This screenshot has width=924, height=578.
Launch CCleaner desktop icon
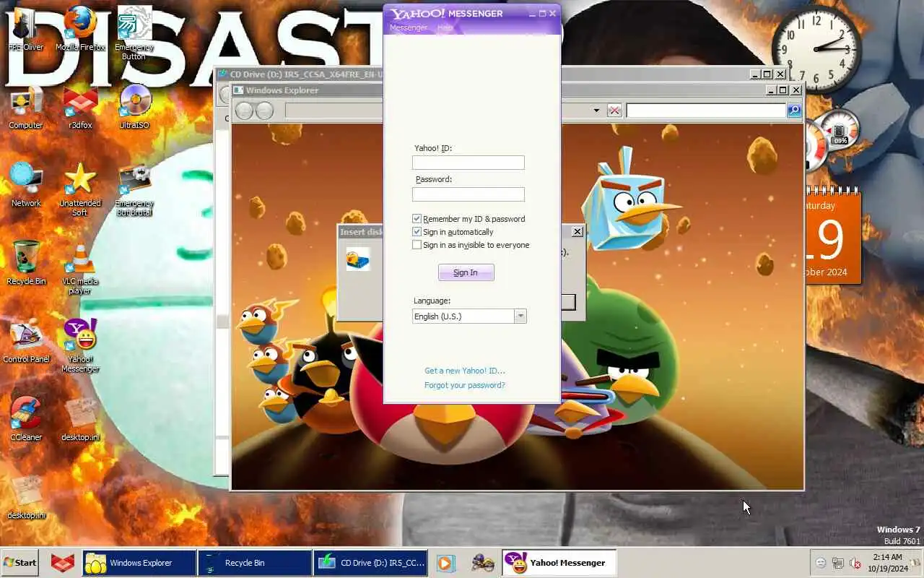(26, 419)
